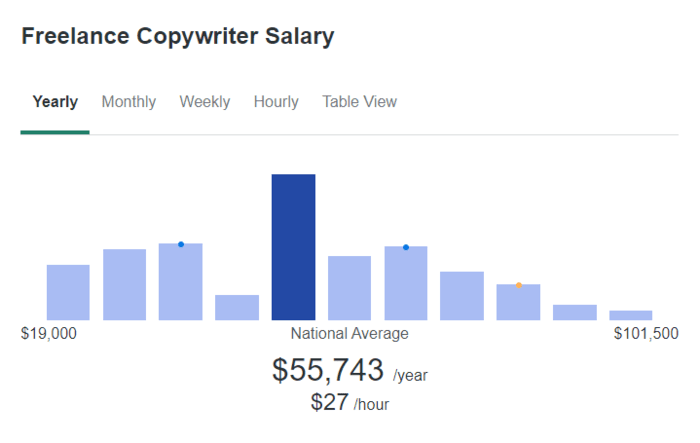The width and height of the screenshot is (700, 443).
Task: Click the blue dot right of the dark bar
Action: [x=406, y=247]
